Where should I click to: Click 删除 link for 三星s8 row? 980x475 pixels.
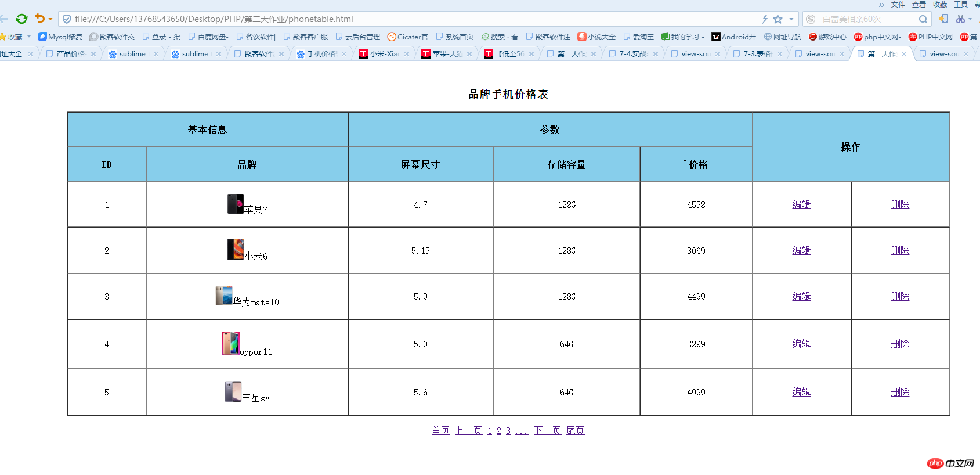point(900,392)
